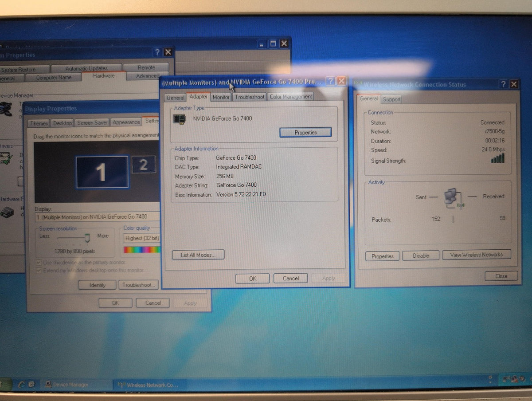
Task: Switch to Monitor tab in NVIDIA adapter dialog
Action: (x=221, y=97)
